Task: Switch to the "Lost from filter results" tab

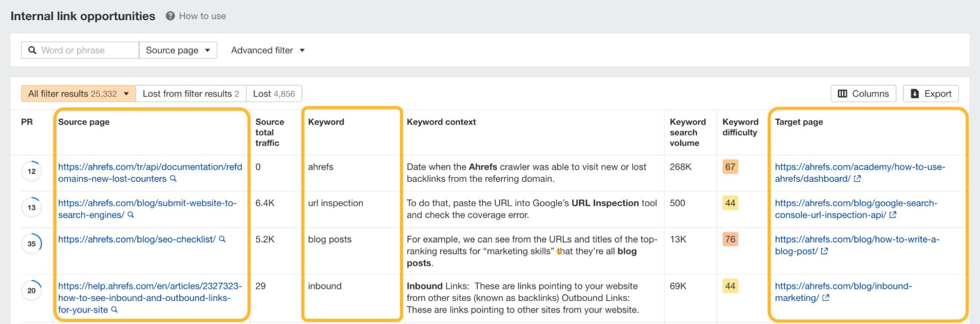Action: click(190, 93)
